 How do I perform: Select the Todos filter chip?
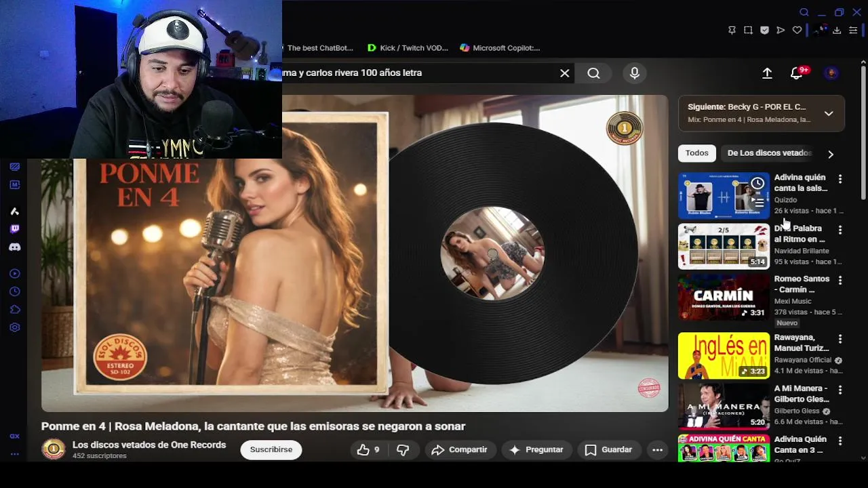click(696, 153)
